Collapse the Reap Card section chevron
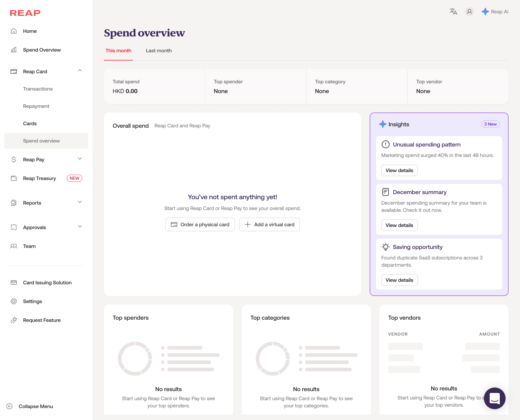 pos(80,71)
